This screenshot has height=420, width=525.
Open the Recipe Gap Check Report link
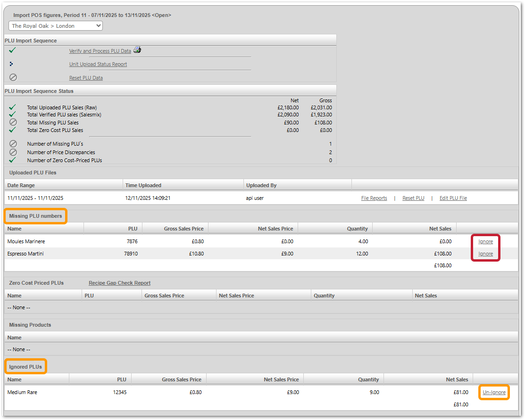click(119, 283)
